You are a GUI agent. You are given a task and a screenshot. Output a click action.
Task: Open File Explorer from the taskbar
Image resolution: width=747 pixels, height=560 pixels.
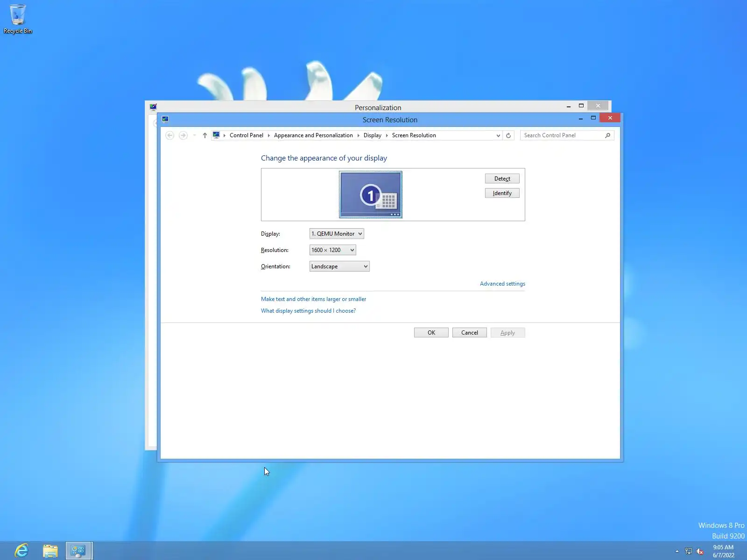[x=50, y=551]
